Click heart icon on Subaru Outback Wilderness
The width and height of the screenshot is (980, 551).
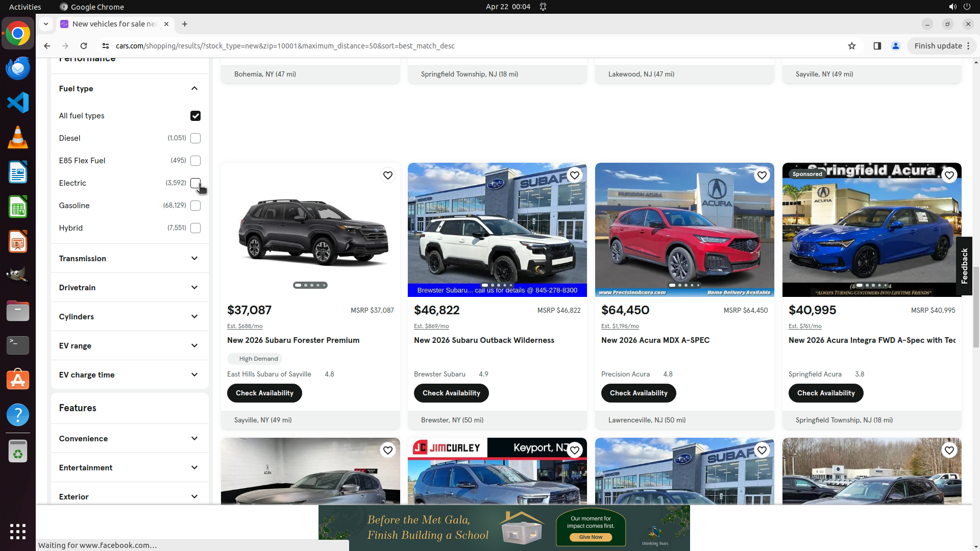[574, 176]
